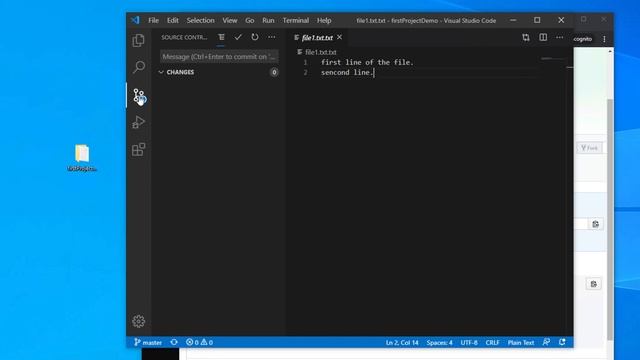This screenshot has width=640, height=360.
Task: Select the Plain Text language mode
Action: [521, 342]
